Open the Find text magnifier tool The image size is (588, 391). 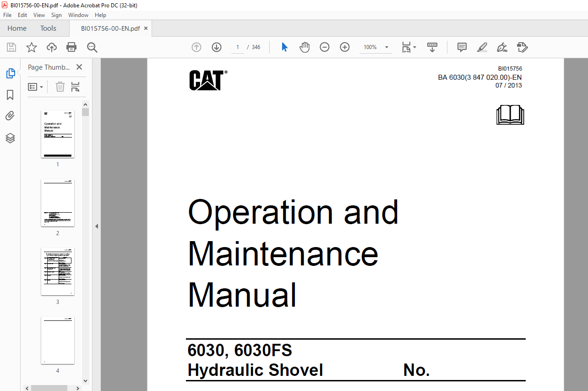(x=92, y=47)
